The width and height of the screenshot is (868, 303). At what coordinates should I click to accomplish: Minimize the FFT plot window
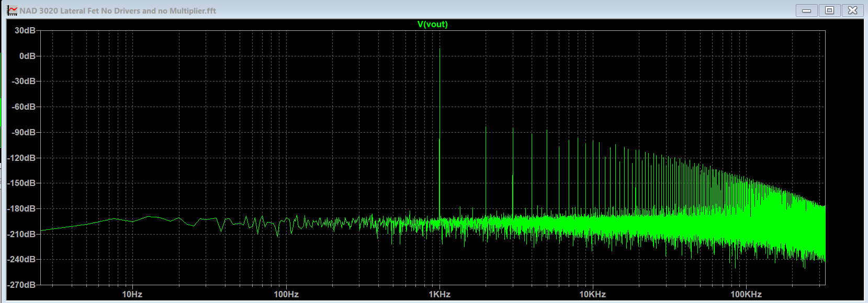pyautogui.click(x=806, y=10)
